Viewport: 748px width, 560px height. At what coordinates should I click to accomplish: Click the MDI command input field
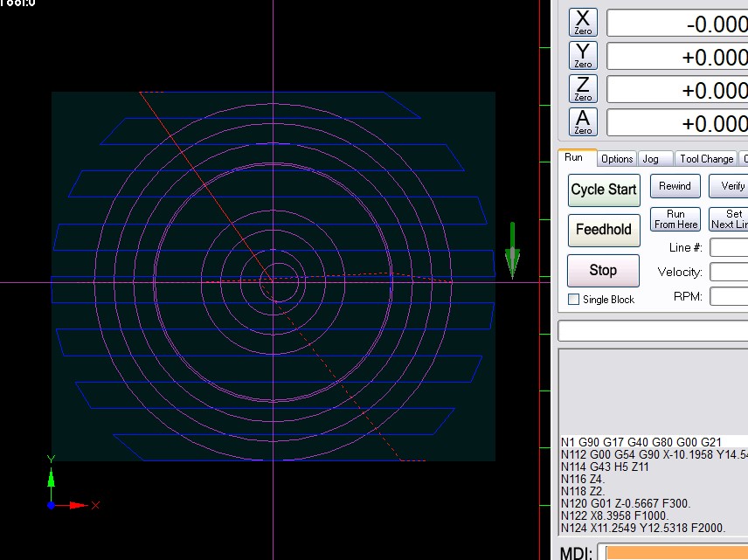pos(676,553)
